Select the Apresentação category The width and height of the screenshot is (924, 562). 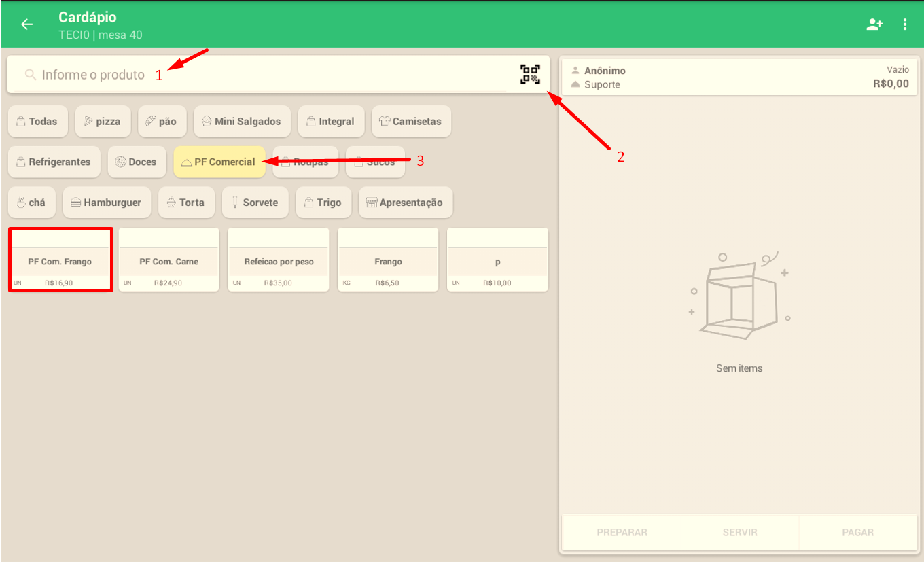pyautogui.click(x=406, y=203)
